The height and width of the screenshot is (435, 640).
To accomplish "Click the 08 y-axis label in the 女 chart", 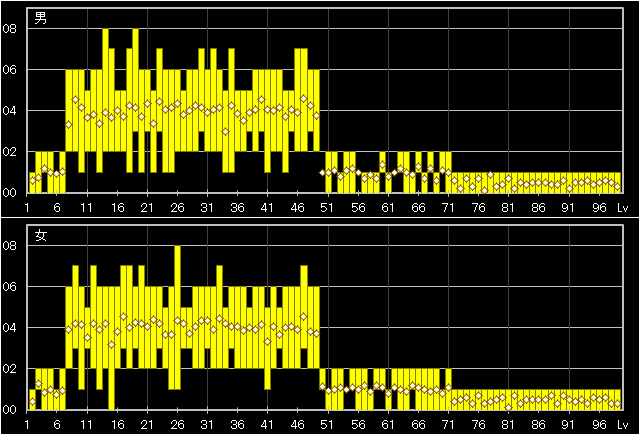I will (9, 246).
